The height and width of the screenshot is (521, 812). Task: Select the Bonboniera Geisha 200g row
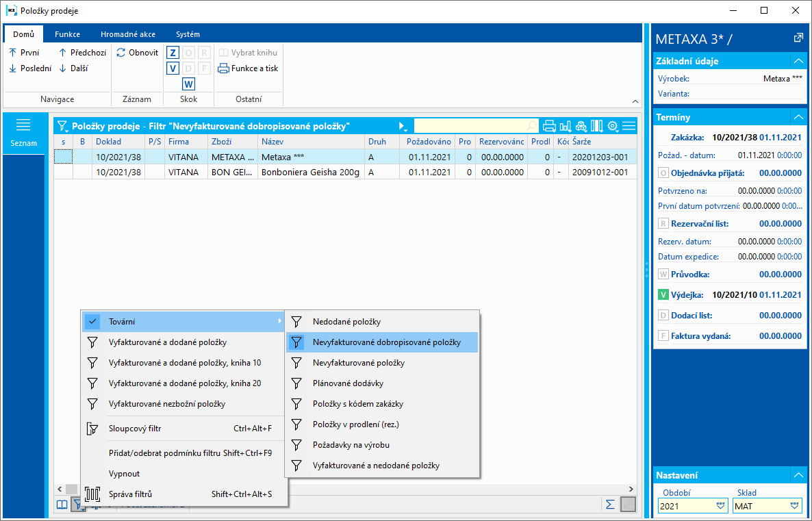pyautogui.click(x=346, y=172)
